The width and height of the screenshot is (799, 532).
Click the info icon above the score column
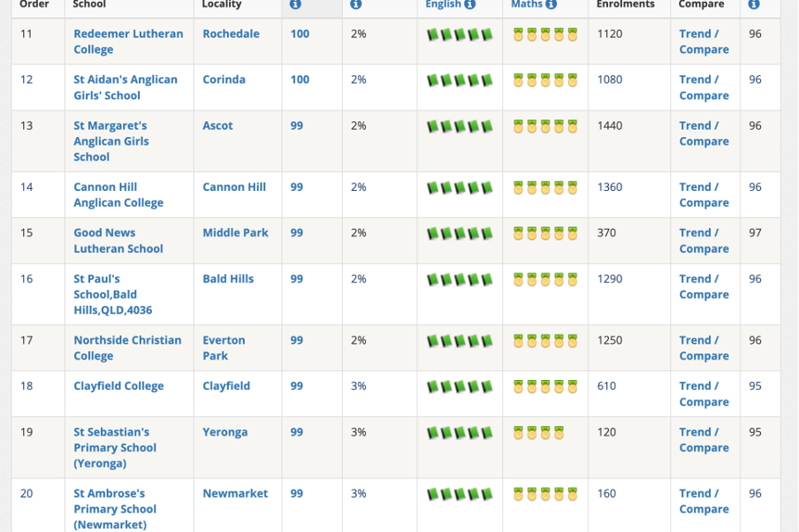coord(295,4)
